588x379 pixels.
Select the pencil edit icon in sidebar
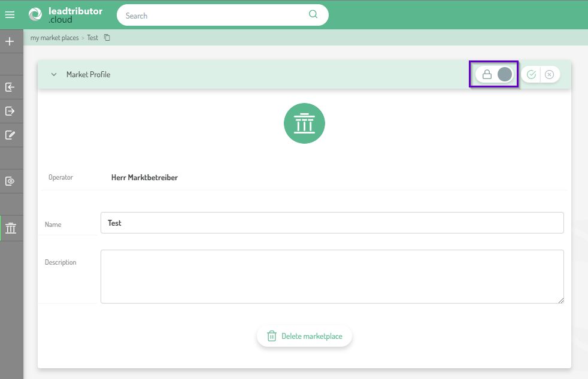tap(10, 135)
